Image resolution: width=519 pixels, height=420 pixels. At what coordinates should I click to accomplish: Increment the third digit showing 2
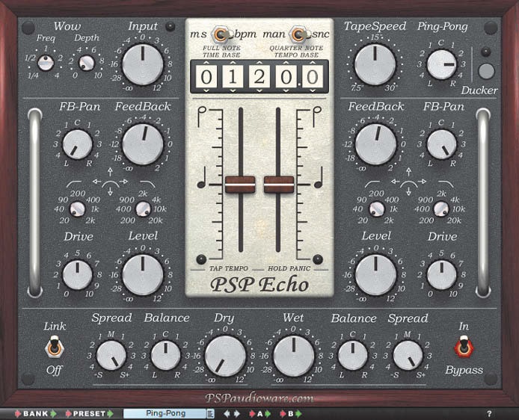[x=259, y=62]
